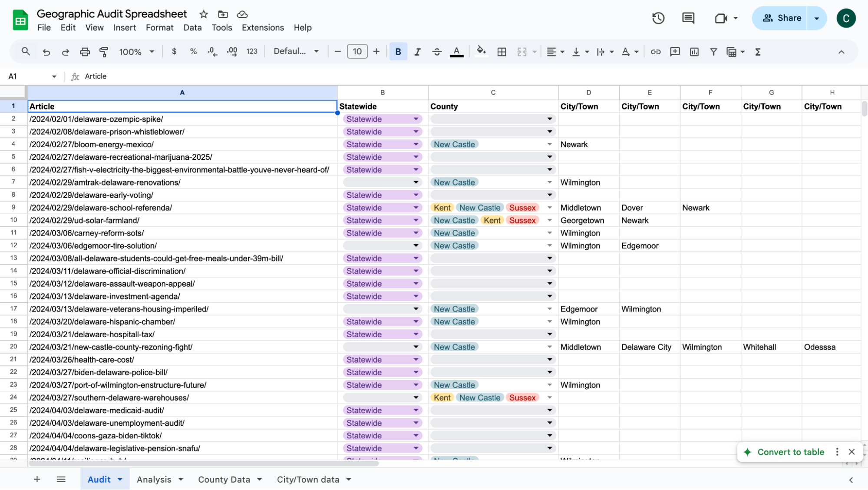Collapse the toolbar with the chevron

coord(841,52)
